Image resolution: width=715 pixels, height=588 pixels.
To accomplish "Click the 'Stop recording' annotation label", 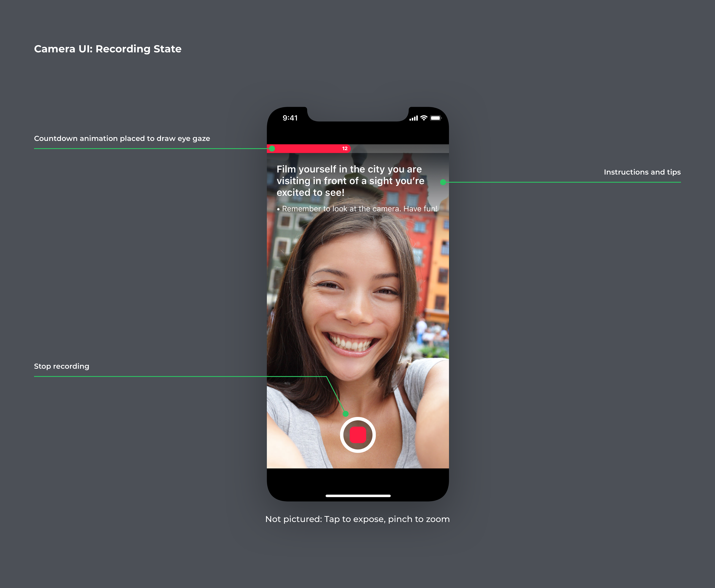I will (x=62, y=366).
